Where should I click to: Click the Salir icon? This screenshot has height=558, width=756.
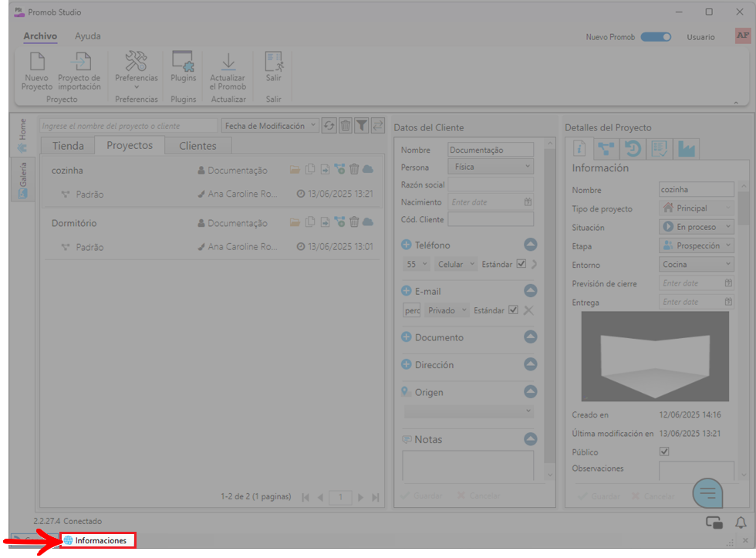[273, 66]
